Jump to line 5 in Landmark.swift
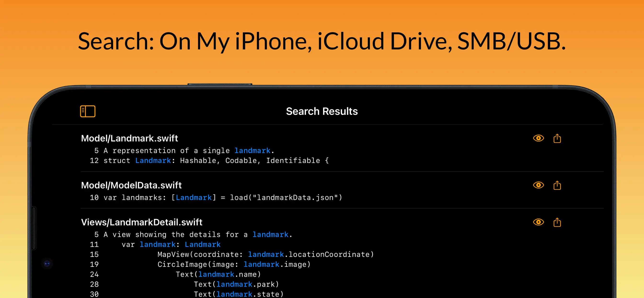This screenshot has width=644, height=298. pos(184,150)
